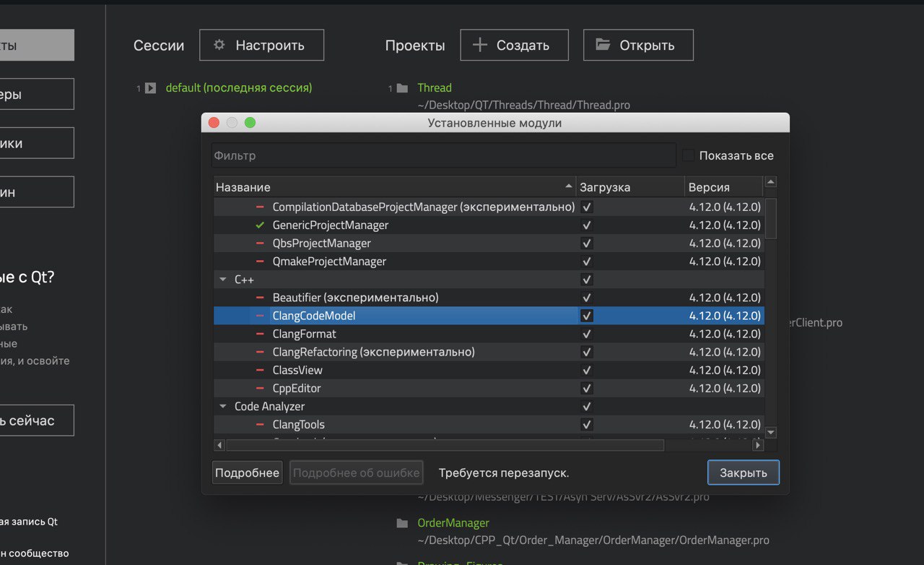
Task: Click the scroll down arrow of plugin list
Action: [x=771, y=432]
